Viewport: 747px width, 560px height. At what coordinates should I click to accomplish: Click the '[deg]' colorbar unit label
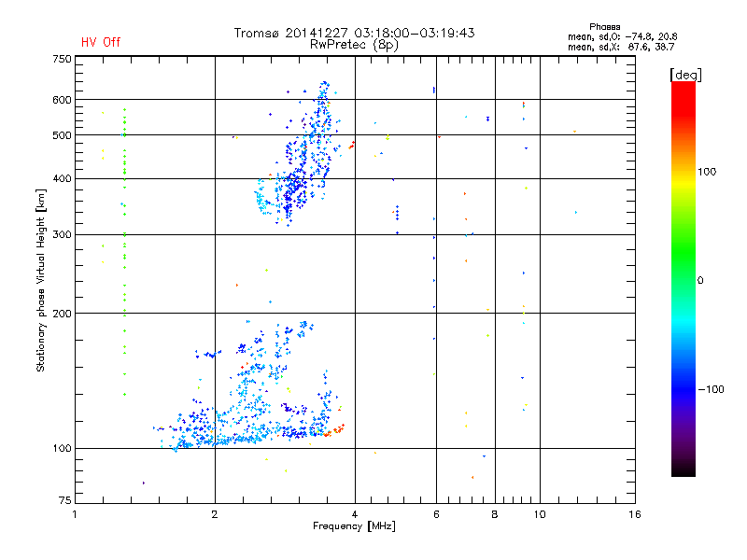(685, 75)
